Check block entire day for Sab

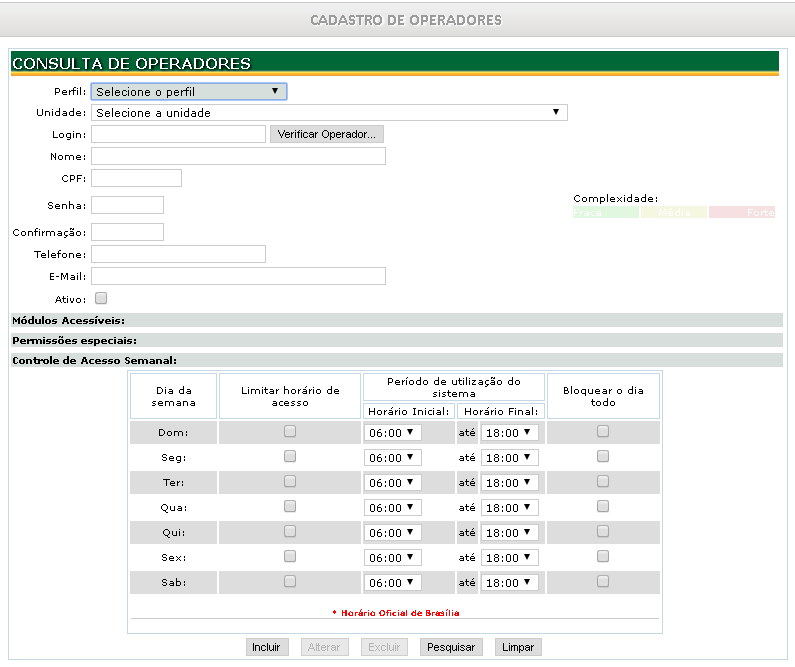coord(603,581)
